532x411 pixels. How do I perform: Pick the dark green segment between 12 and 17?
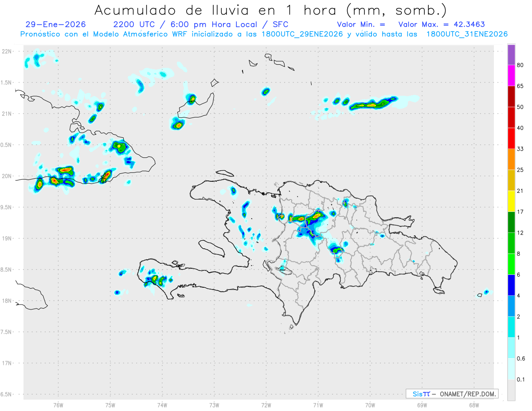(x=511, y=222)
